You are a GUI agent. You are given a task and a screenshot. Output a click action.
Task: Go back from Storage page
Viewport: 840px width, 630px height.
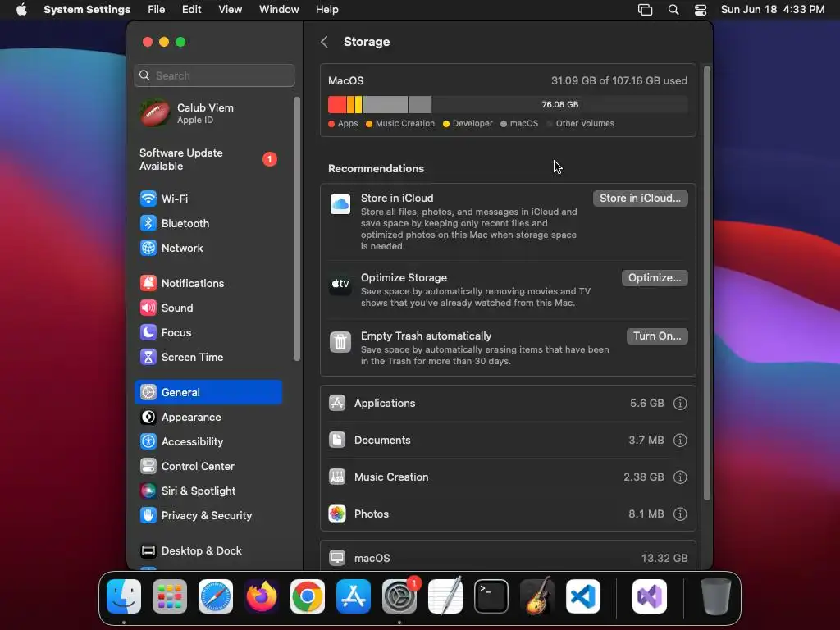coord(324,42)
